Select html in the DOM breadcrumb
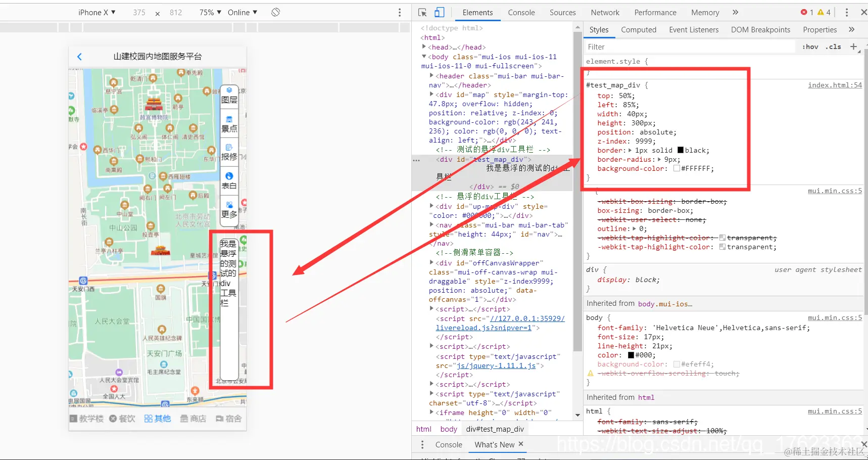868x460 pixels. (x=424, y=429)
